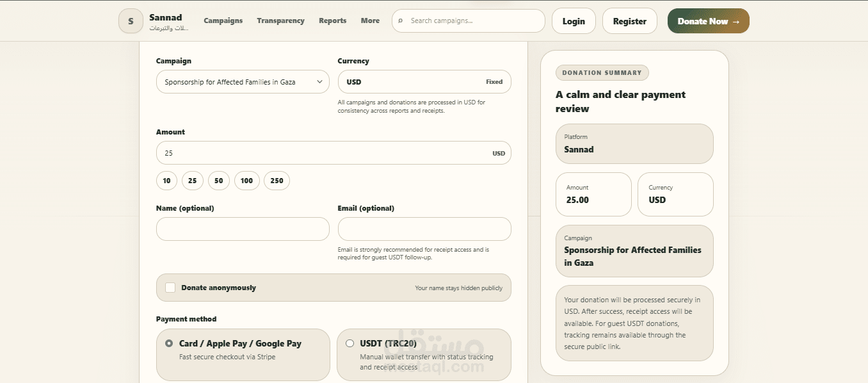Select Card / Apple Pay / Google Pay option
The width and height of the screenshot is (868, 383).
tap(169, 343)
